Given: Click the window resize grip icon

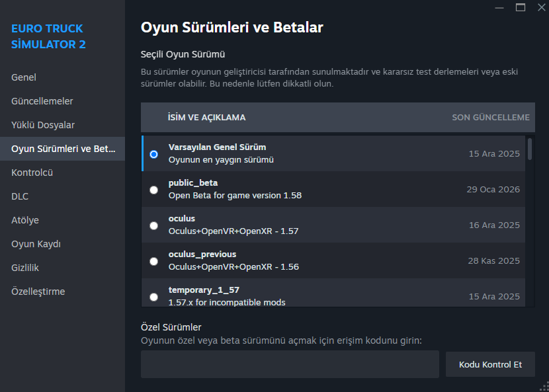Looking at the screenshot, I should pos(544,387).
